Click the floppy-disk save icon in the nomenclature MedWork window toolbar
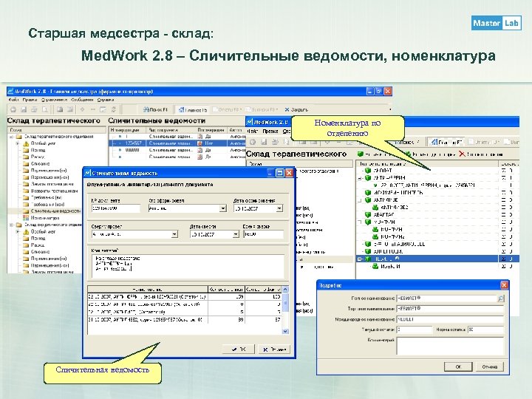Viewport: 532px width, 399px height. (x=264, y=142)
